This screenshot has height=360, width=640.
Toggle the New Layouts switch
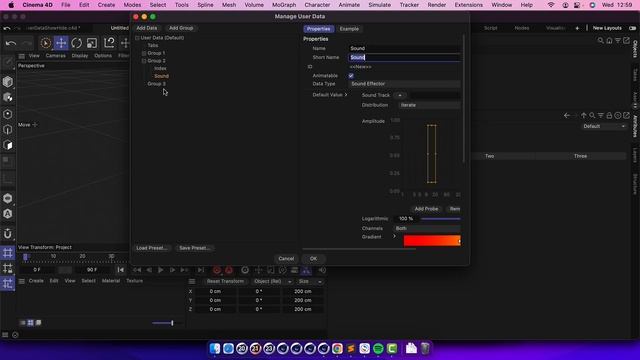pos(632,28)
